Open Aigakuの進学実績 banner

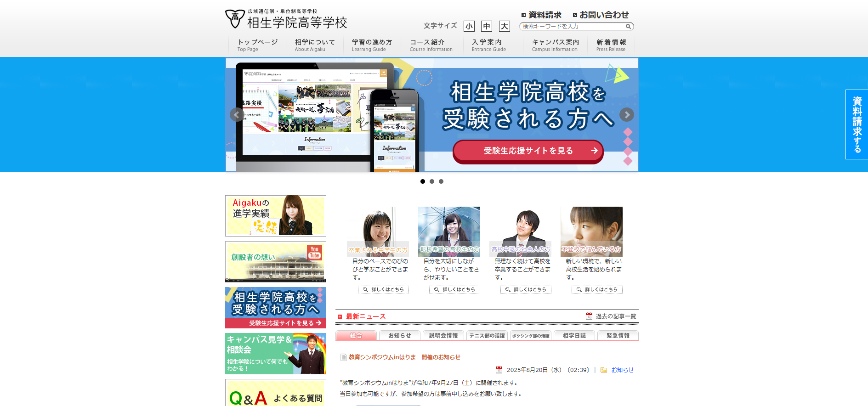[276, 216]
